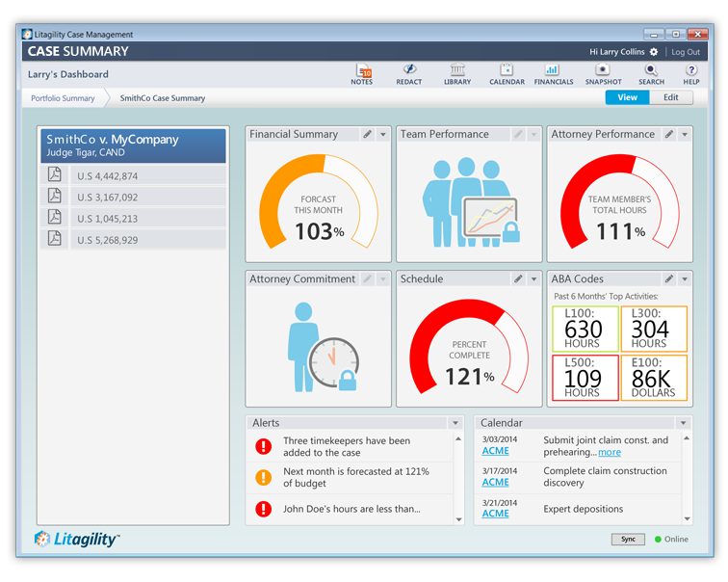The height and width of the screenshot is (582, 728).
Task: Open the ACME link for 3/17/2014
Action: pyautogui.click(x=495, y=482)
